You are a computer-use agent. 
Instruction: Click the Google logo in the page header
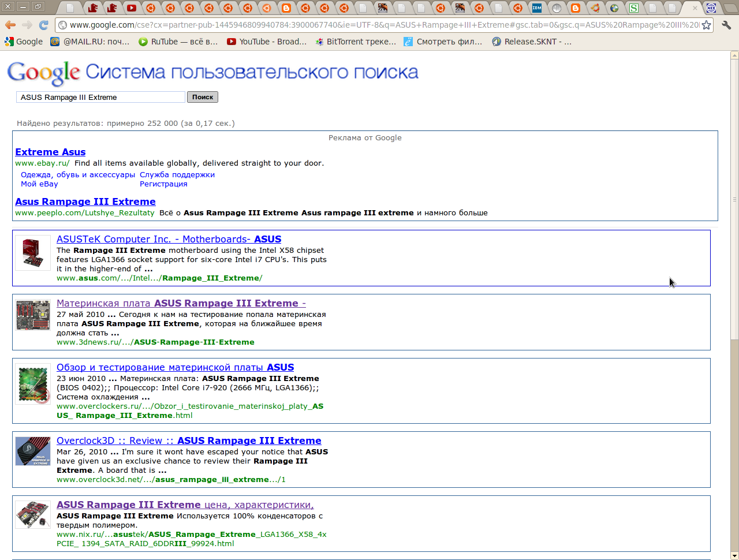point(44,73)
